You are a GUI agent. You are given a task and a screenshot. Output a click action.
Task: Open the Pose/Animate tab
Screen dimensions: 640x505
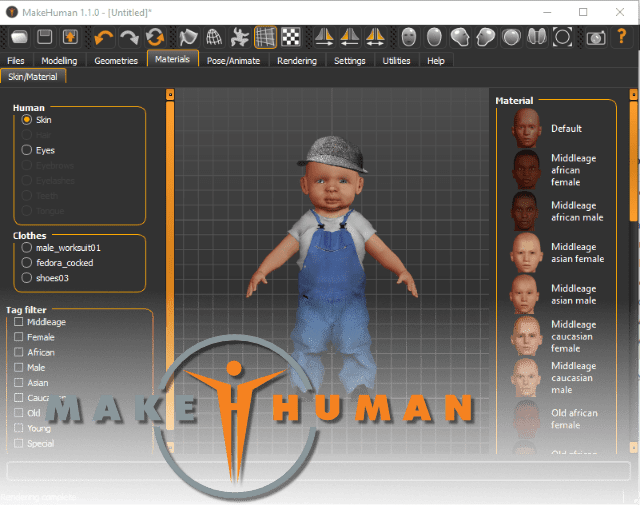click(x=233, y=60)
